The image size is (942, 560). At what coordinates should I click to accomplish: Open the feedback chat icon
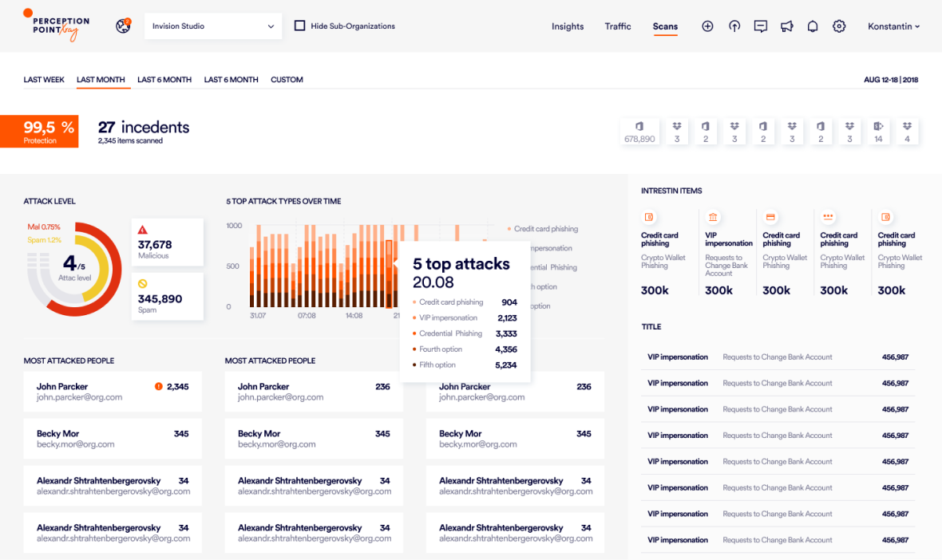(760, 26)
